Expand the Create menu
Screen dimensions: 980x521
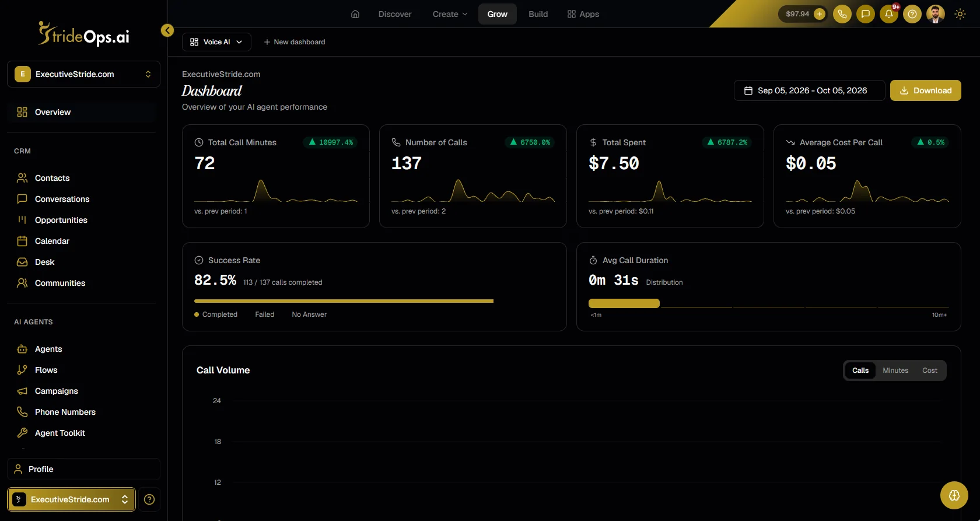(x=450, y=14)
